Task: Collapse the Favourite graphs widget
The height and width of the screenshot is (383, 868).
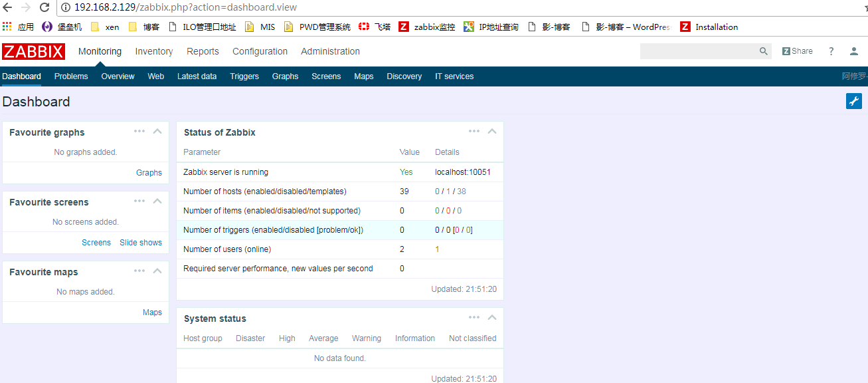Action: pos(157,131)
